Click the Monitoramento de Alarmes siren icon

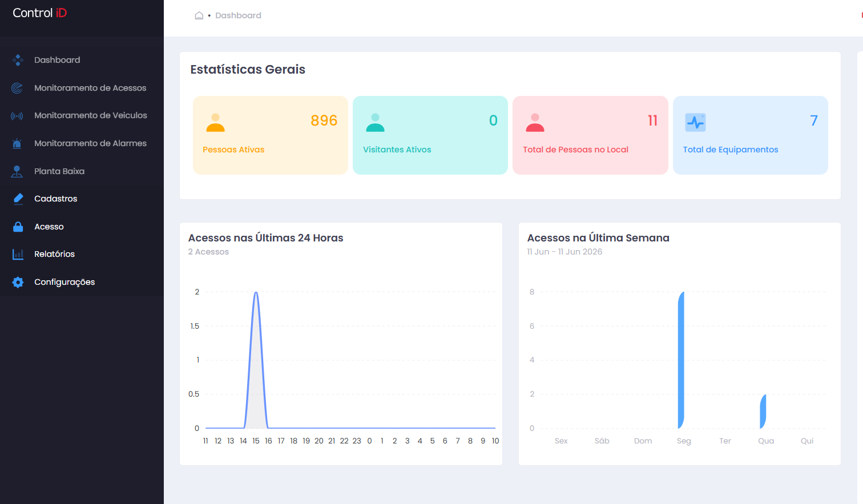click(17, 143)
